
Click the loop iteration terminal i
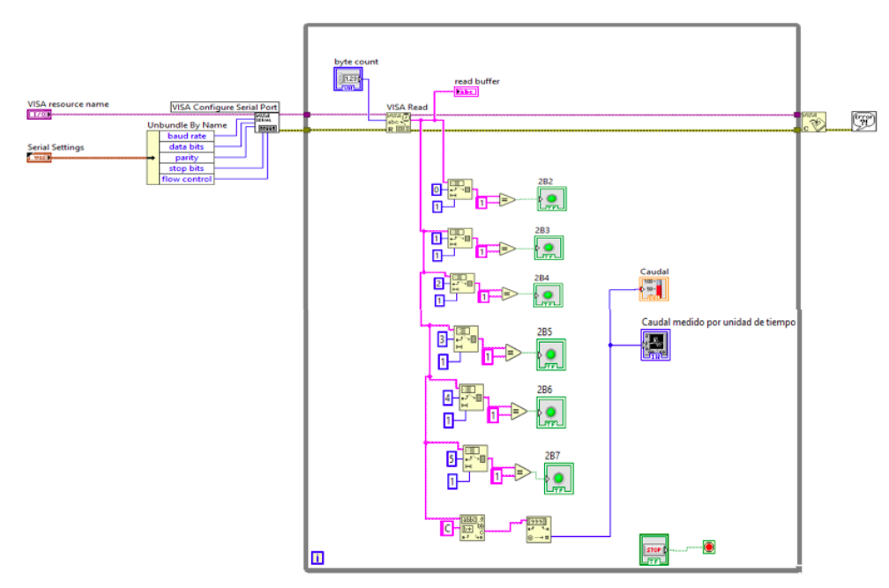317,557
